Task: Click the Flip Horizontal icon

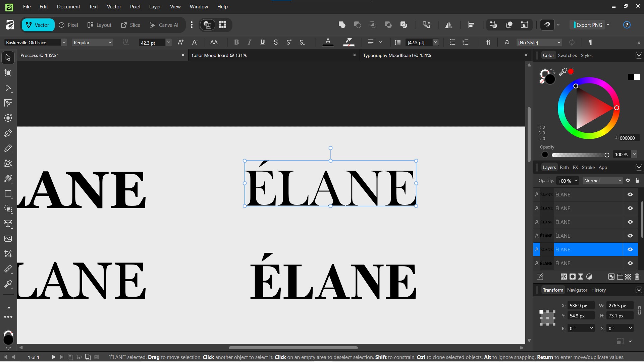Action: 448,25
